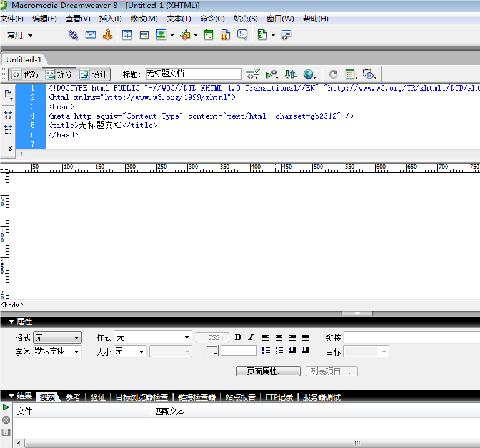This screenshot has height=448, width=480.
Task: Open the browser compatibility check icon
Action: coord(253,74)
